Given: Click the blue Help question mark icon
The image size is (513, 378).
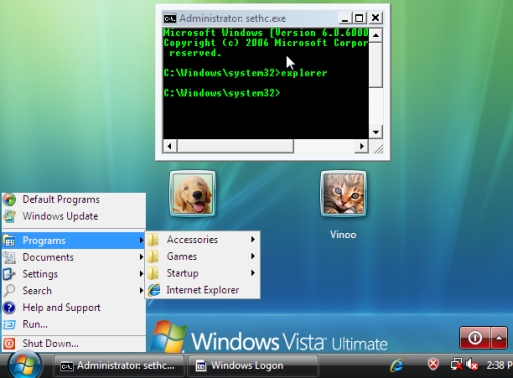Looking at the screenshot, I should (x=9, y=307).
